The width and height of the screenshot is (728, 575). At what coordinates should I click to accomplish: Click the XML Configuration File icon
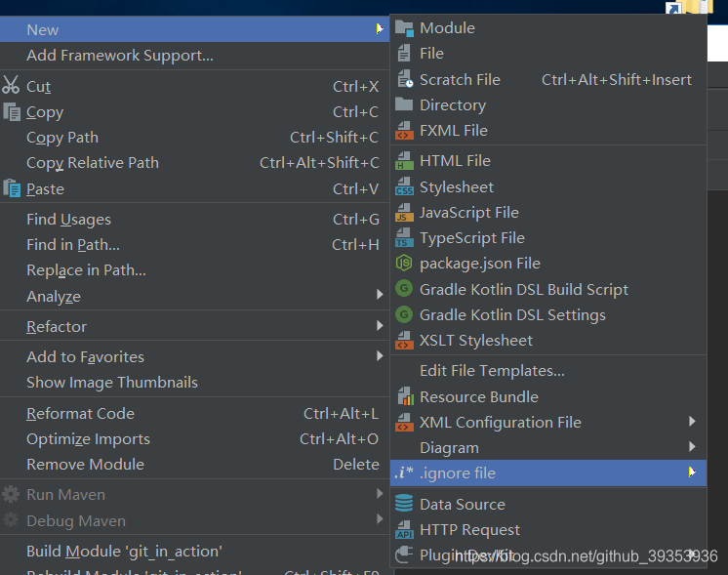(404, 422)
